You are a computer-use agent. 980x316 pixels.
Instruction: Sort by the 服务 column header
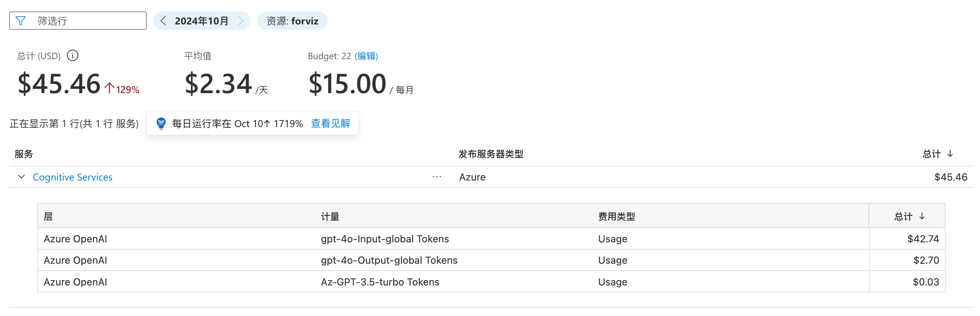tap(24, 154)
